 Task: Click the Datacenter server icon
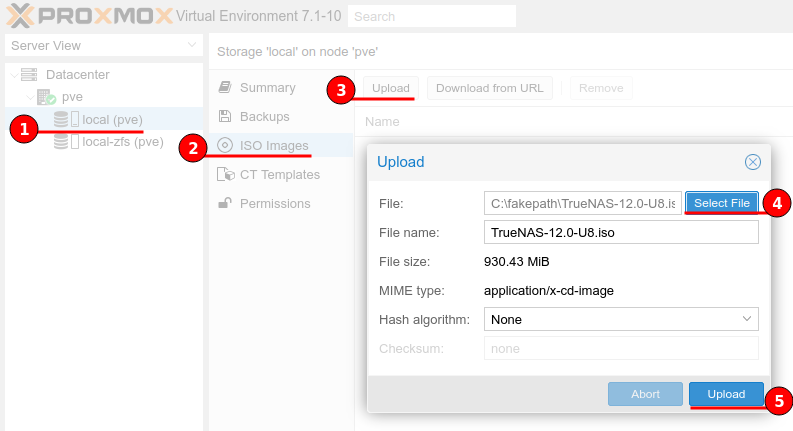(x=29, y=74)
